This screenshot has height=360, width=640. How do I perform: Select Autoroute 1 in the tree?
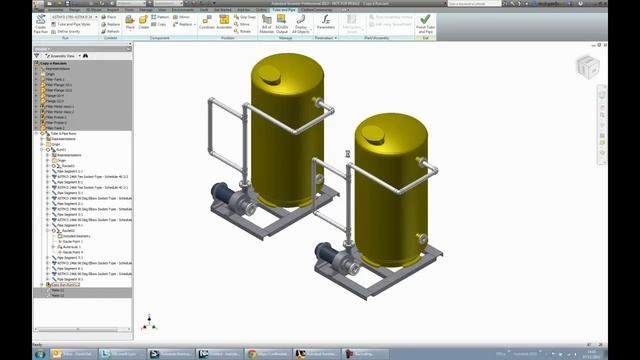pos(72,247)
